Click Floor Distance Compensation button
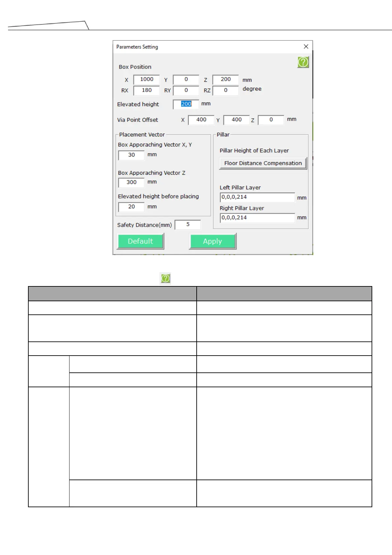This screenshot has width=392, height=555. (263, 163)
